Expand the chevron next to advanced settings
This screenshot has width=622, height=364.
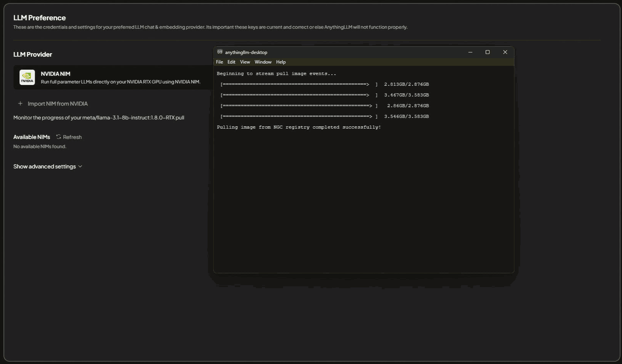click(80, 166)
